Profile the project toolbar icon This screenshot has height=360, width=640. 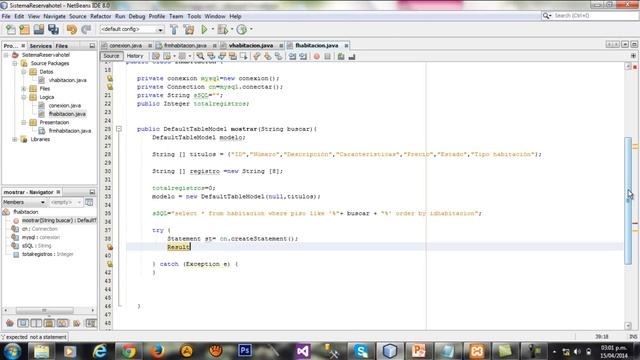[242, 29]
